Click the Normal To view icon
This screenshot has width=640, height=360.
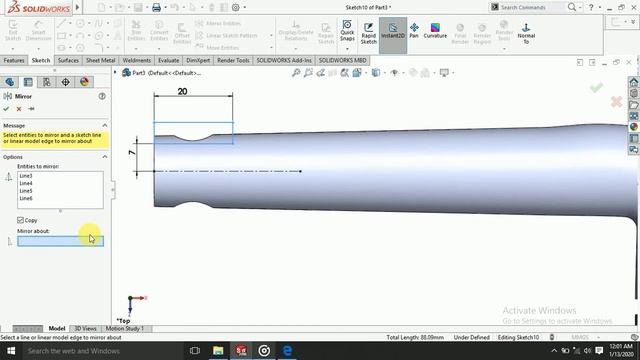coord(526,33)
